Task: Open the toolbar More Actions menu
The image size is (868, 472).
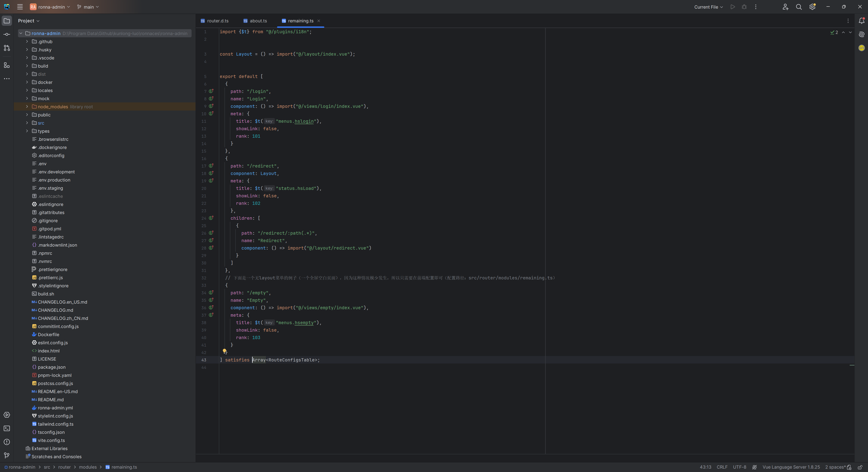Action: (755, 7)
